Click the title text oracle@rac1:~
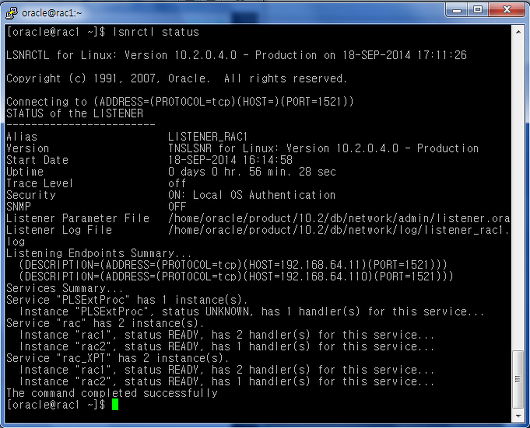 (51, 13)
